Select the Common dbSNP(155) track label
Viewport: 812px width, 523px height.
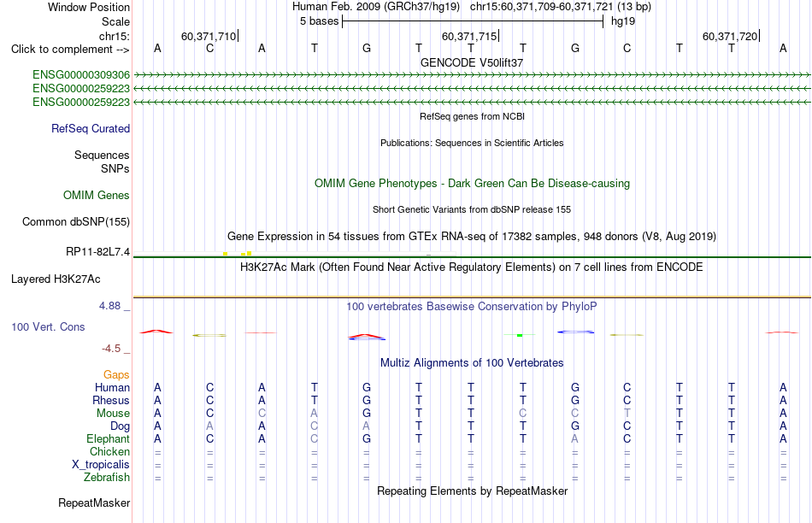click(x=76, y=221)
